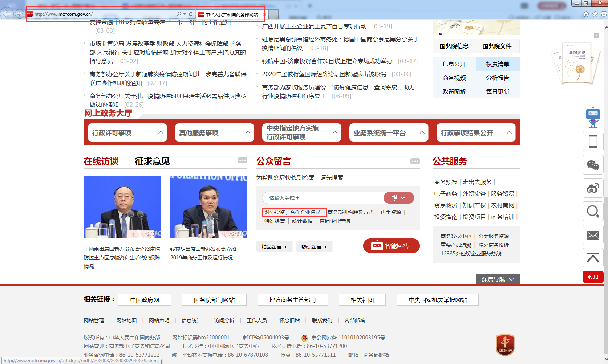Expand the 业务系统统一平台 dropdown
608x364 pixels.
(x=389, y=133)
